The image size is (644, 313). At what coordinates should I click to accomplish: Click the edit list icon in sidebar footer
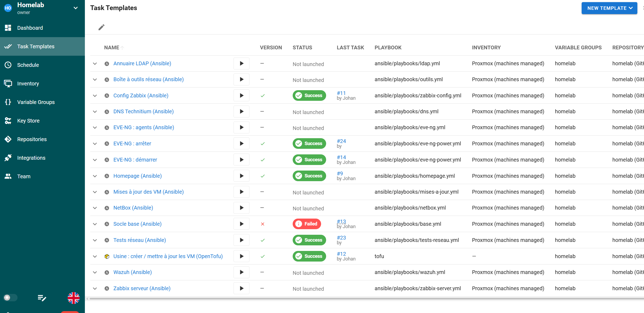coord(42,298)
